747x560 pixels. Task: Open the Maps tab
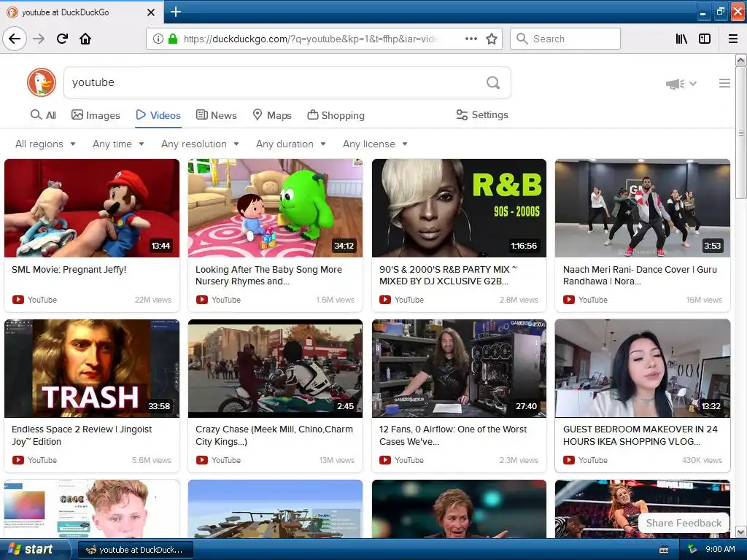point(272,115)
